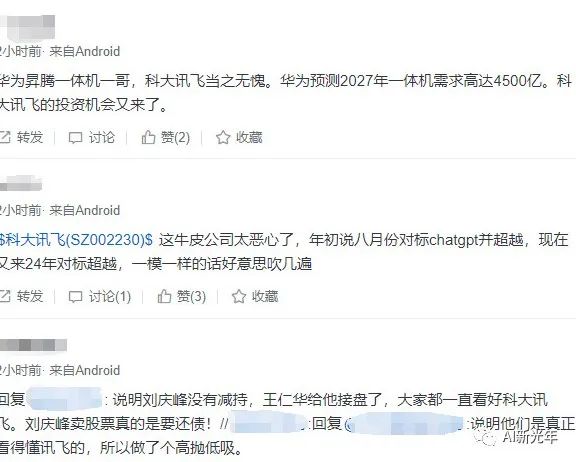
Task: Click star icon to favorite first post
Action: click(x=223, y=137)
